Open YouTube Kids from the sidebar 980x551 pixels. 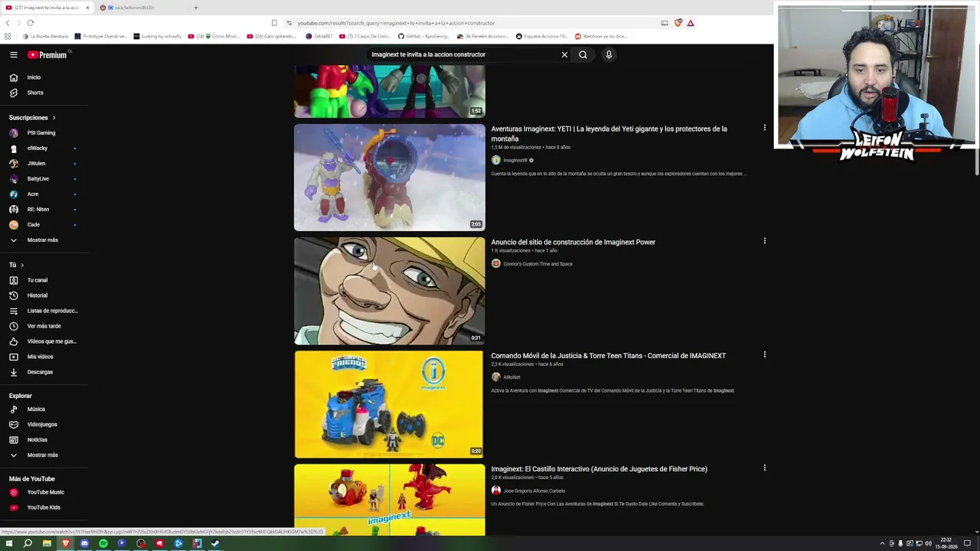(43, 507)
